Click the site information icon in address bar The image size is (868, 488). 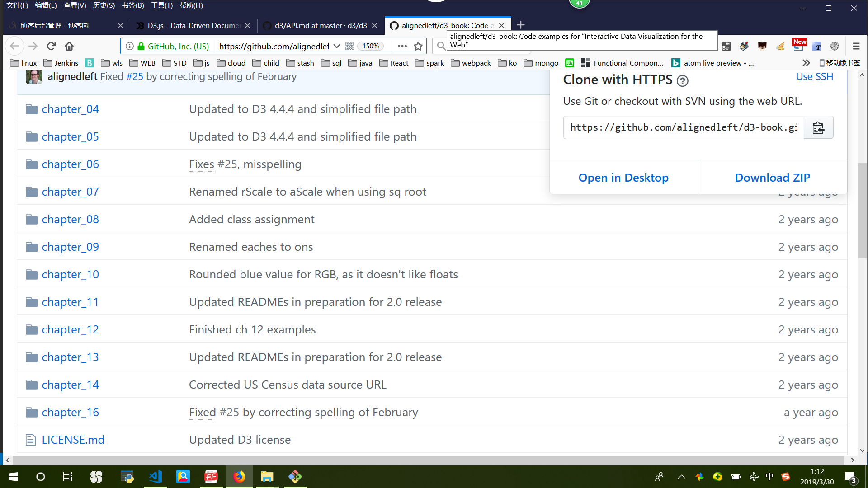click(130, 46)
